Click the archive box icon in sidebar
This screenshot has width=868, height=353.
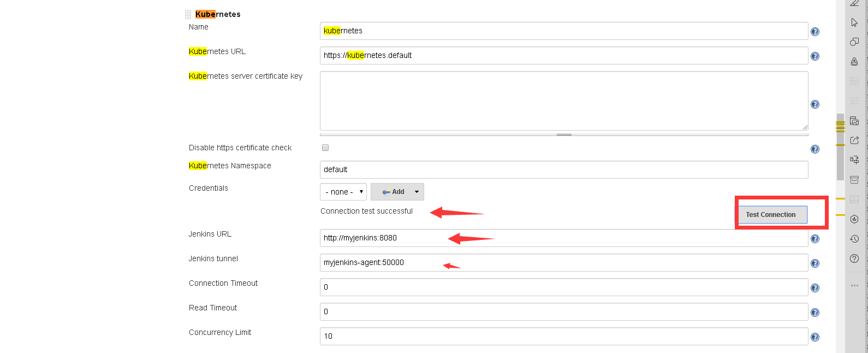pos(854,180)
